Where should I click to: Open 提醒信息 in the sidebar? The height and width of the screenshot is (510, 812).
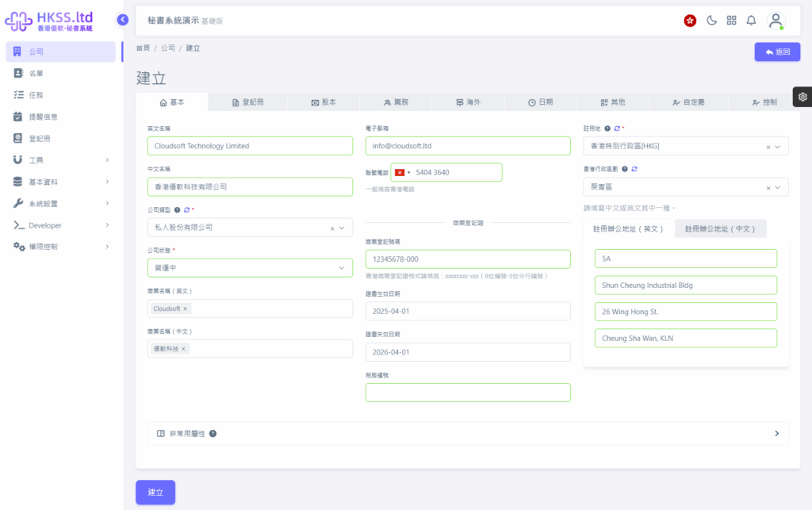(60, 117)
